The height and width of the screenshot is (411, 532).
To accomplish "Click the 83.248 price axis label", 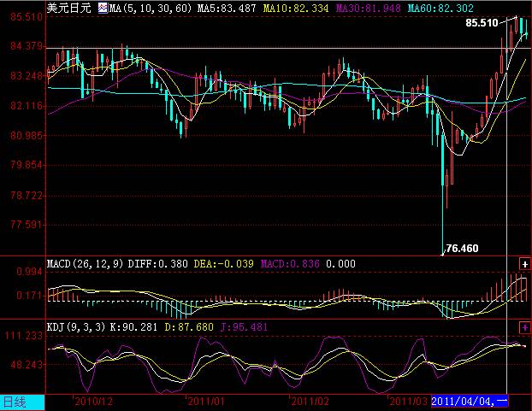I will tap(27, 75).
